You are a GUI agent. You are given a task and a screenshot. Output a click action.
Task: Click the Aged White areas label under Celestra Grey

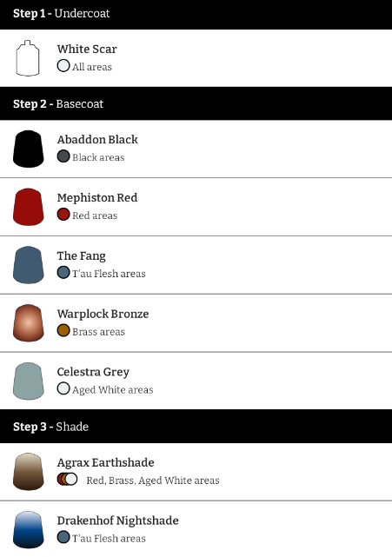point(113,390)
